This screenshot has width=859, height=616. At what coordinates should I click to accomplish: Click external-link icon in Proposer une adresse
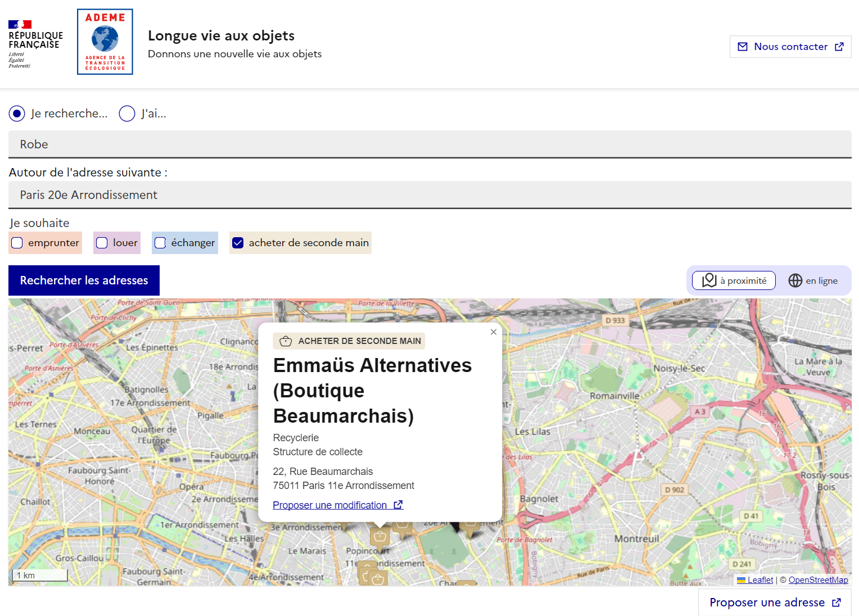(837, 603)
